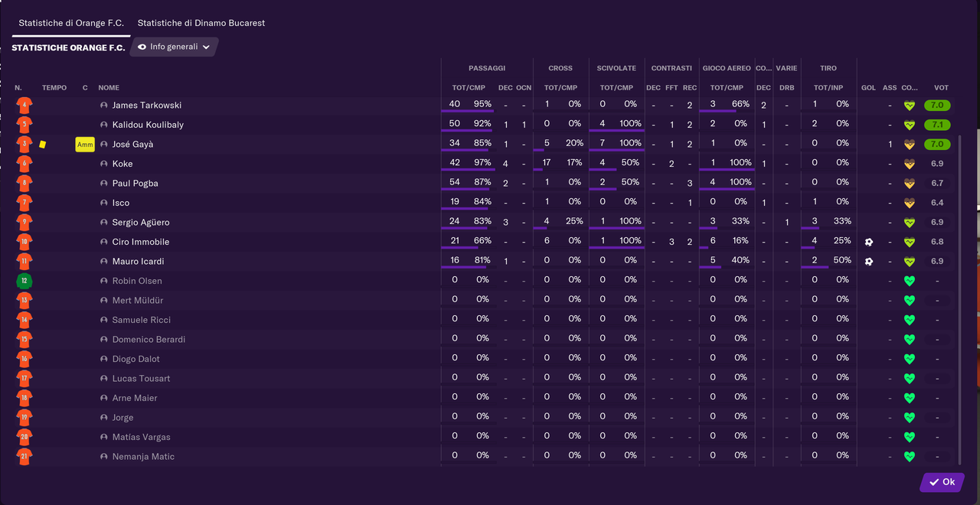980x505 pixels.
Task: Click Lucas Tousart's number 17 shirt icon
Action: coord(24,379)
